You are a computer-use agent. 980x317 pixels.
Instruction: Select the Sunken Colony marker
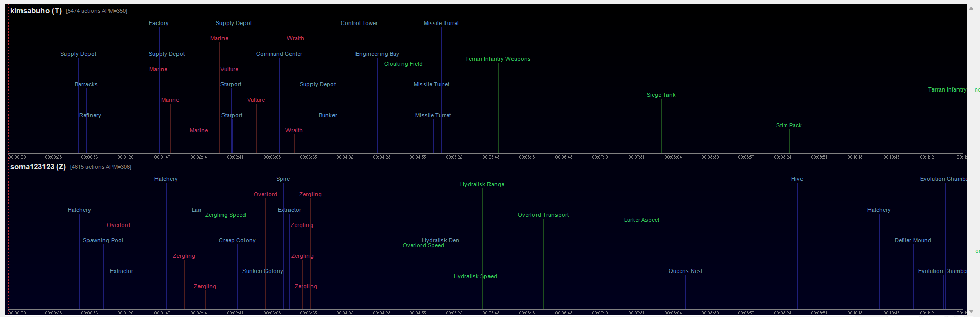tap(263, 271)
